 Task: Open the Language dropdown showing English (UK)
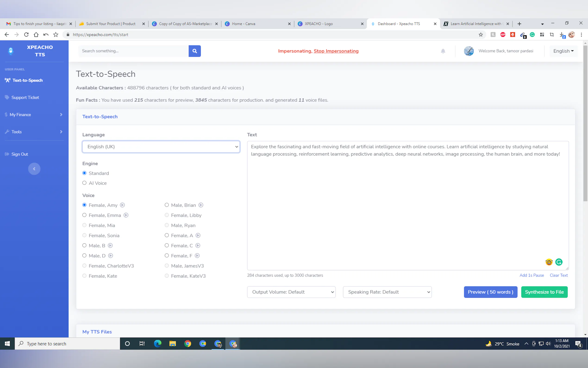point(161,146)
